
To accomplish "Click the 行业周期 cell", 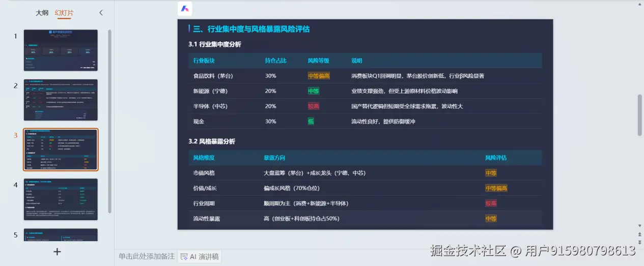I will coord(204,203).
